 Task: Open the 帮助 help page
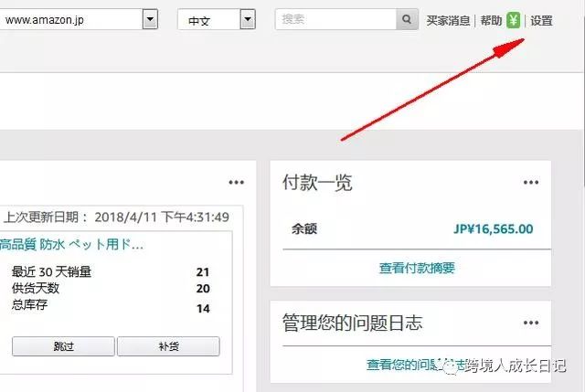tap(491, 20)
